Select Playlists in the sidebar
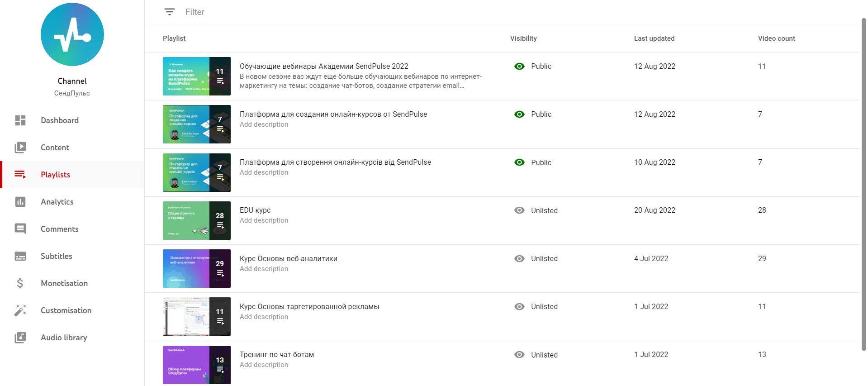 [x=72, y=175]
